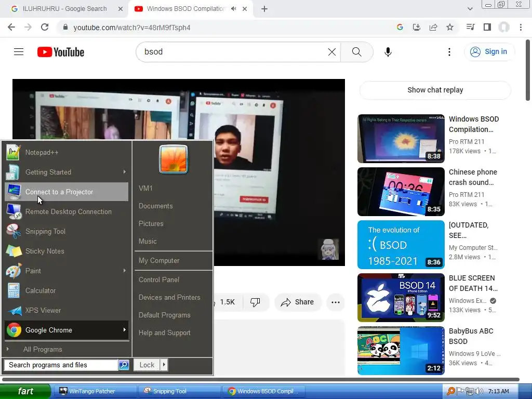
Task: Launch Connect to a Projector
Action: click(x=66, y=192)
